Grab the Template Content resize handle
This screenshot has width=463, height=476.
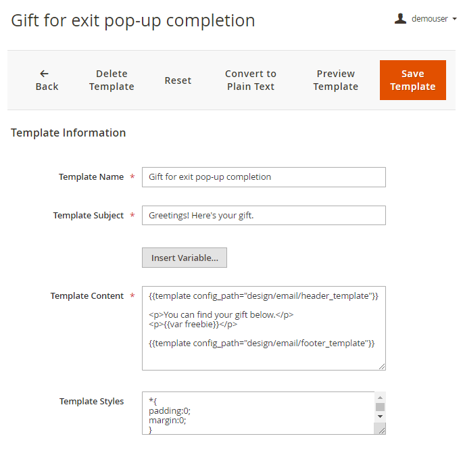point(382,366)
